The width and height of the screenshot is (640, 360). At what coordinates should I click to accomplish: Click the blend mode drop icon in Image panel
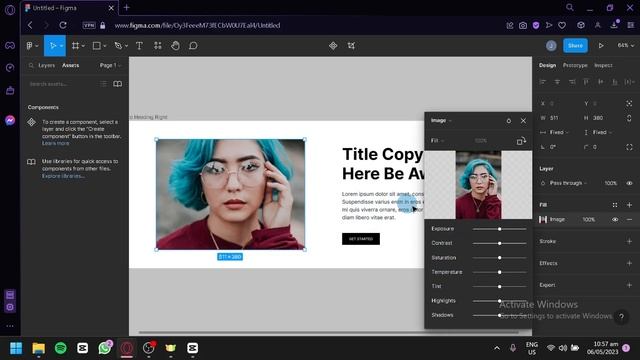[509, 121]
